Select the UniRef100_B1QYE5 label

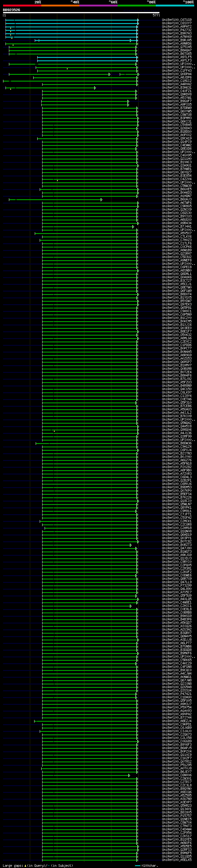(x=177, y=839)
